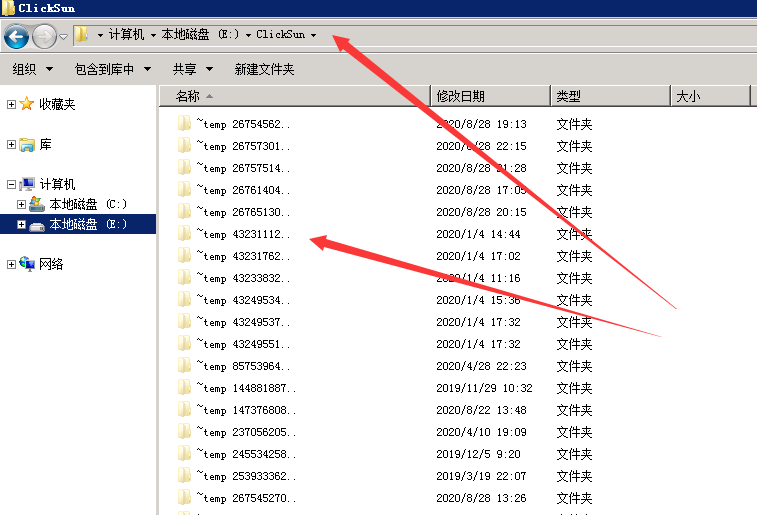Select 网络 label in navigation pane
Viewport: 757px width, 515px height.
point(51,264)
